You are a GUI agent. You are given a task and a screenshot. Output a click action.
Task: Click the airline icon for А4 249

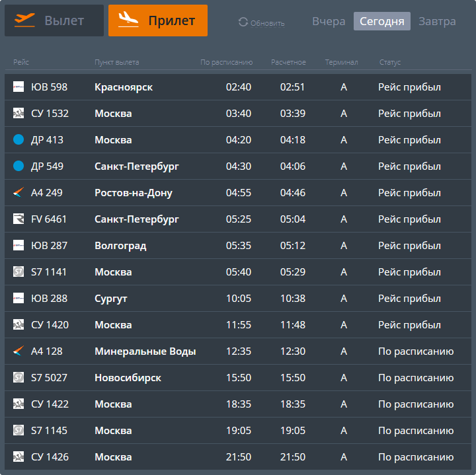click(x=19, y=193)
